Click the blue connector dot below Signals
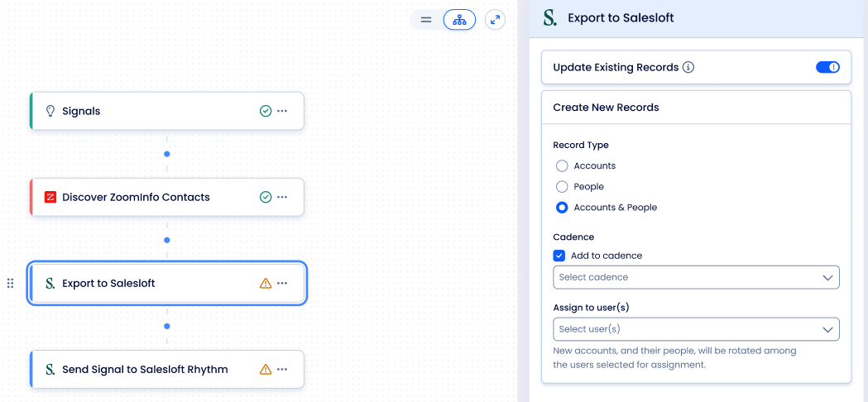Image resolution: width=868 pixels, height=402 pixels. pos(166,154)
